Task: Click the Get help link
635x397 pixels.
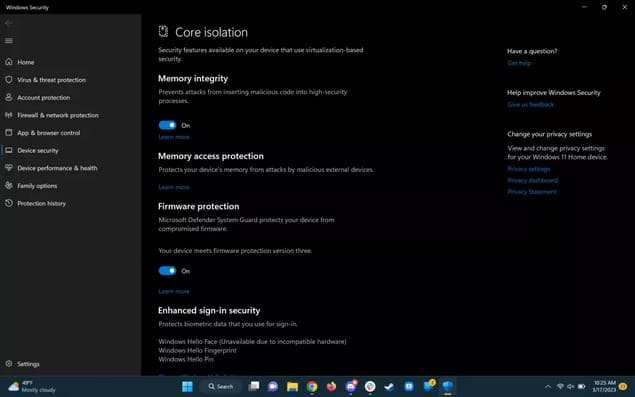Action: pos(519,63)
